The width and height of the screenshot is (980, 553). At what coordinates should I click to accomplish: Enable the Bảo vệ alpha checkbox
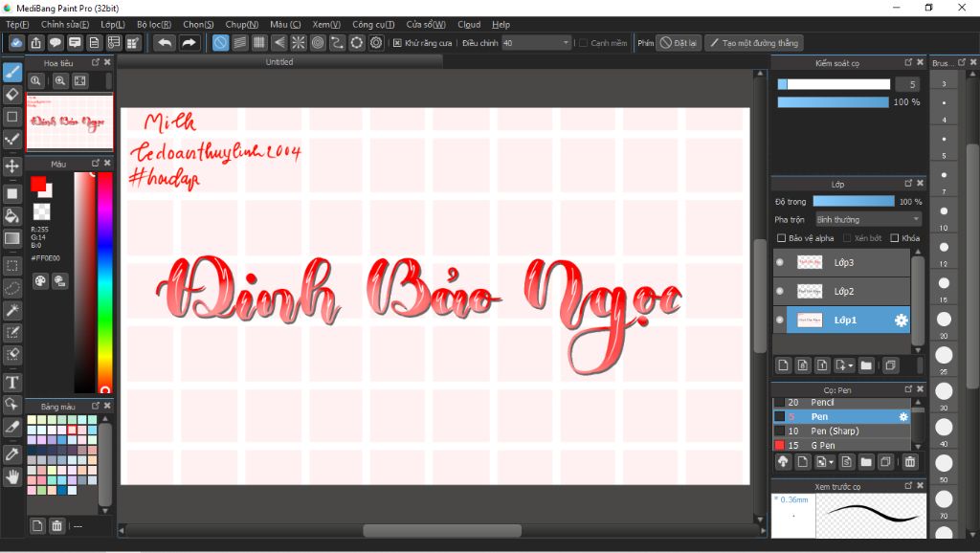(781, 238)
